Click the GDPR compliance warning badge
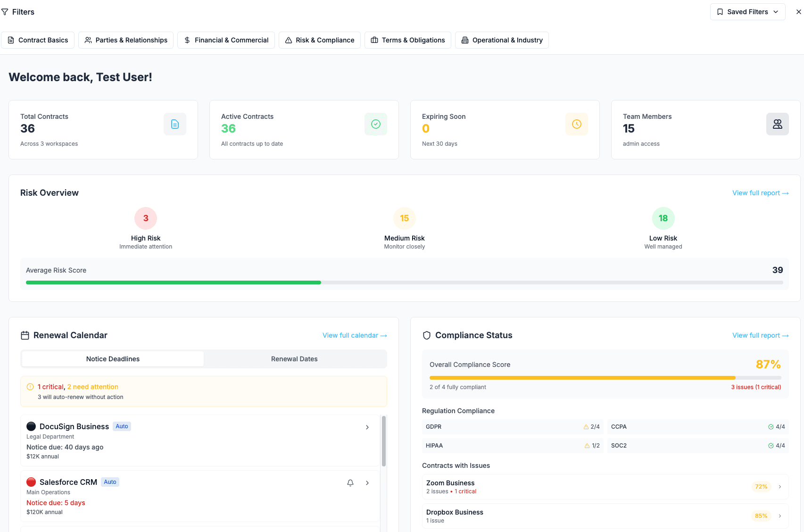This screenshot has height=532, width=804. tap(592, 426)
